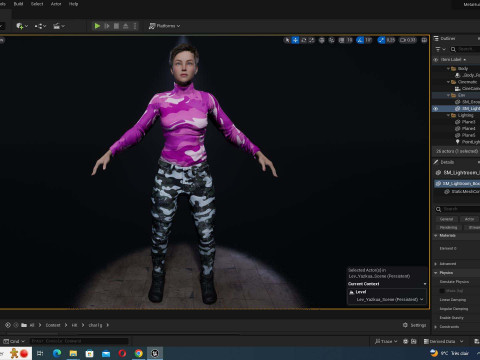This screenshot has width=480, height=360.
Task: Open the Blueprints dropdown in toolbar
Action: click(40, 26)
